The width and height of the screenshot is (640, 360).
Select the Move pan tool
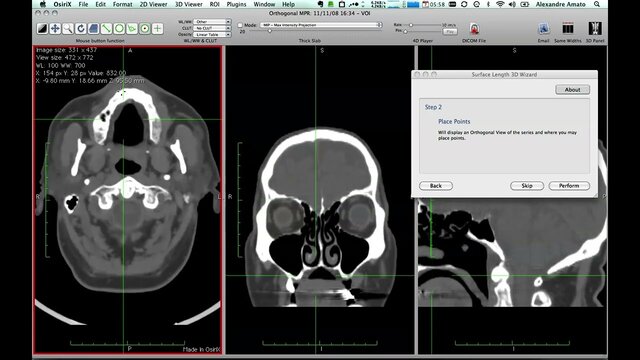pos(55,28)
